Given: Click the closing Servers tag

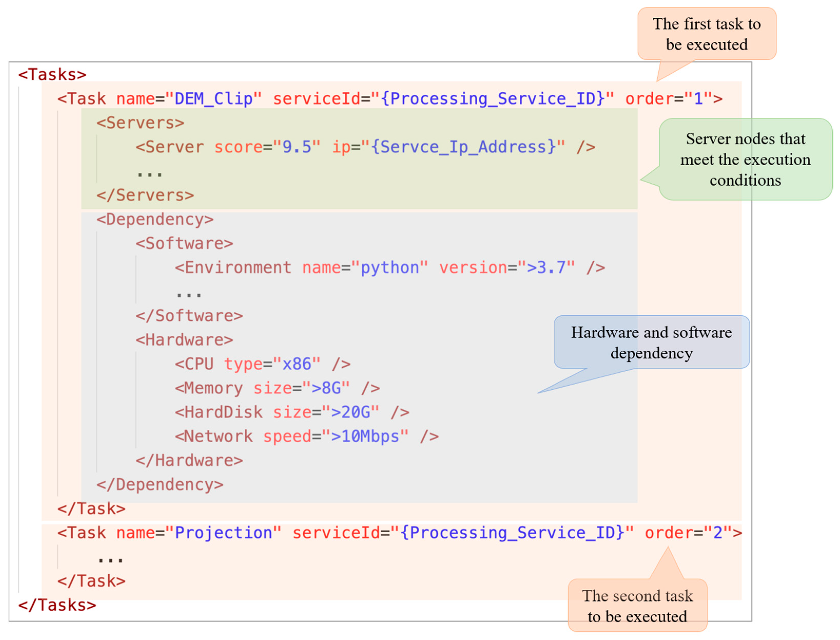Looking at the screenshot, I should (x=145, y=195).
